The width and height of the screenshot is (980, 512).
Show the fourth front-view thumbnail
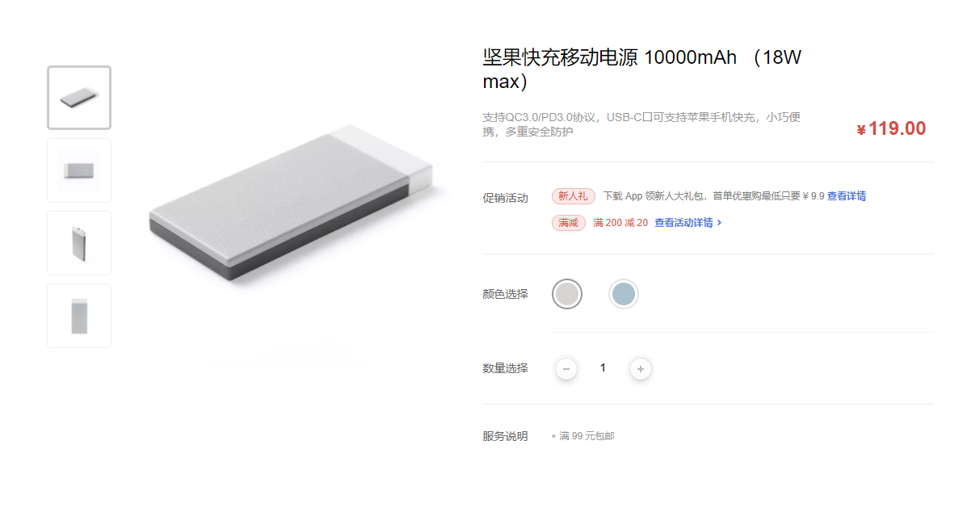point(79,316)
